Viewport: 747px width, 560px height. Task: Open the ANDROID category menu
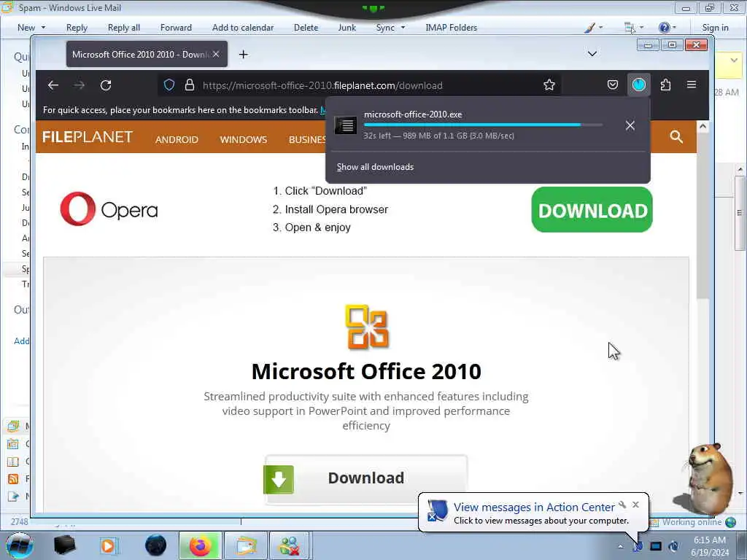[x=177, y=139]
